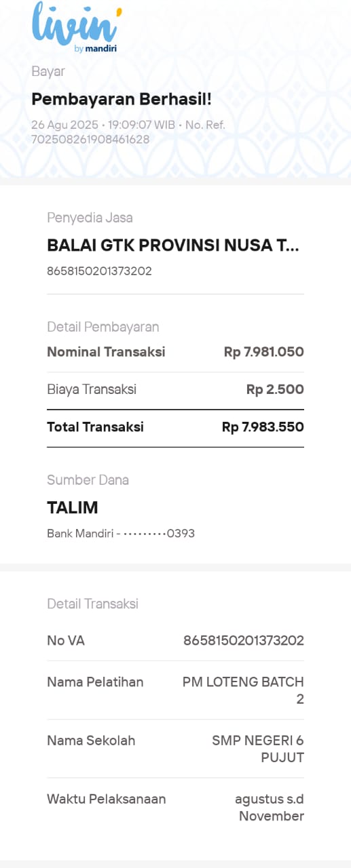351x868 pixels.
Task: Select the Total Transaksi amount Rp 7.983.550
Action: click(263, 427)
